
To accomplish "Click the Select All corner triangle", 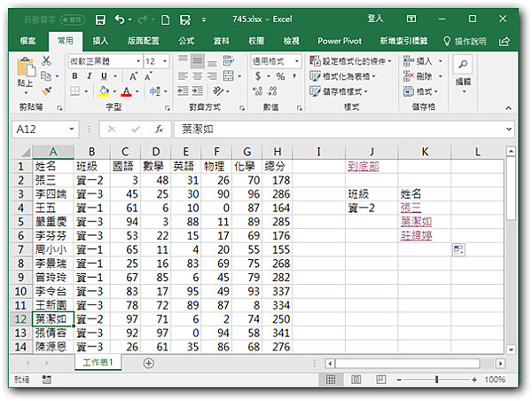I will click(24, 152).
